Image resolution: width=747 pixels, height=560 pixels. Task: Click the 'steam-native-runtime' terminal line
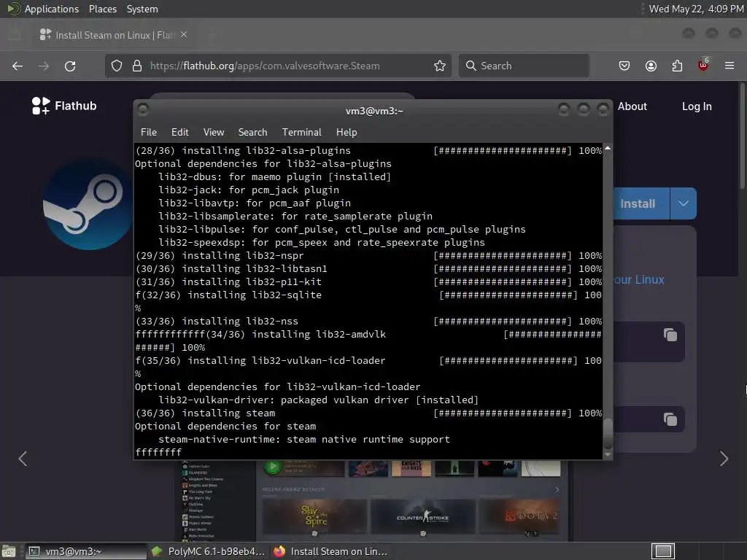click(x=304, y=439)
